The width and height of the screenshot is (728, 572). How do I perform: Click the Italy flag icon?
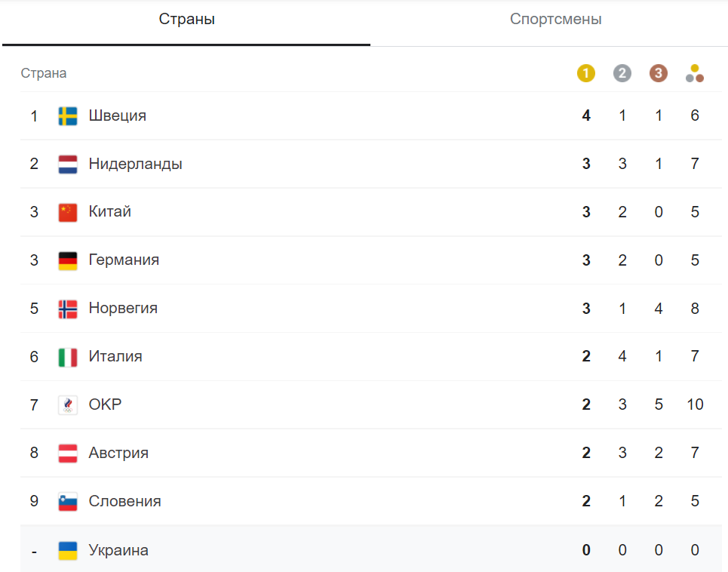(68, 357)
